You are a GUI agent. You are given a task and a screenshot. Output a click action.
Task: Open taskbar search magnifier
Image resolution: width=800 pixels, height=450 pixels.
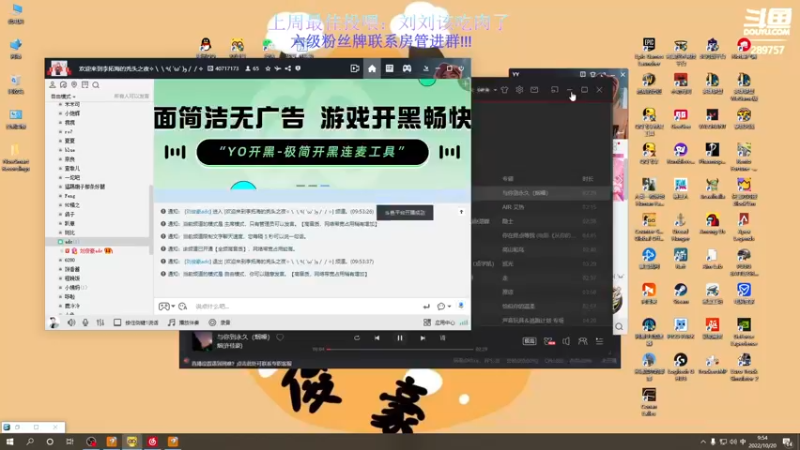click(x=30, y=441)
